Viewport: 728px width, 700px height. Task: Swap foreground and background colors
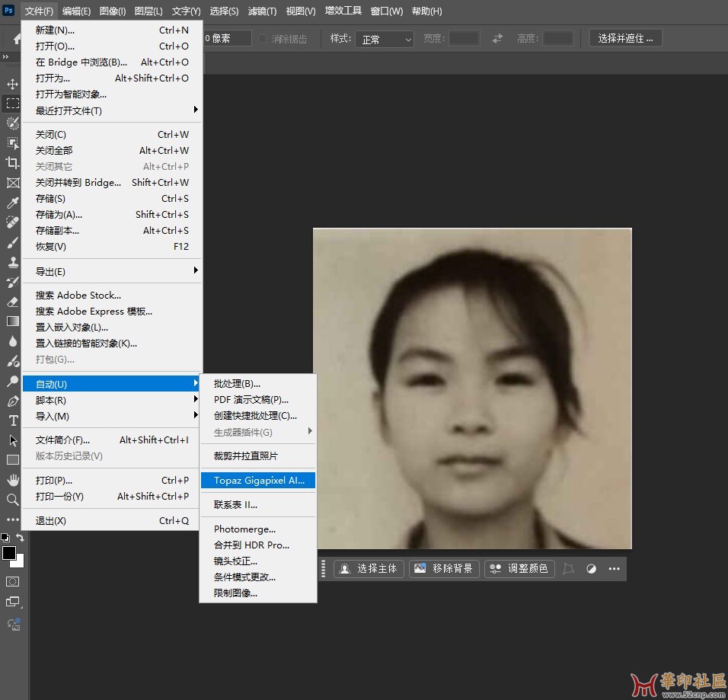point(21,538)
